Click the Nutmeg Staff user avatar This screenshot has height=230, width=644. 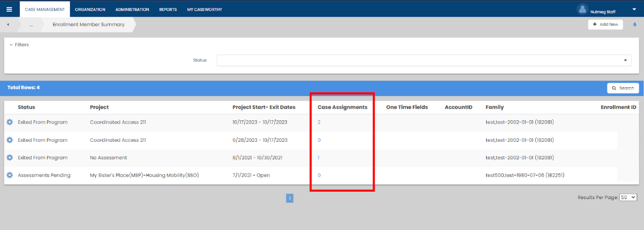click(x=583, y=9)
